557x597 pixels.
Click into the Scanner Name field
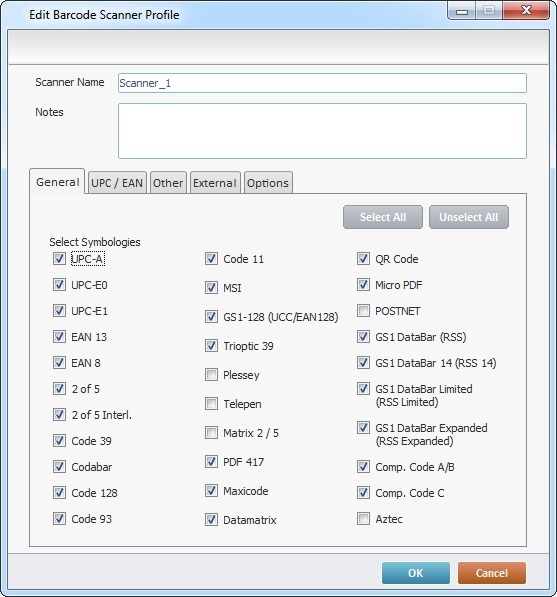point(322,83)
